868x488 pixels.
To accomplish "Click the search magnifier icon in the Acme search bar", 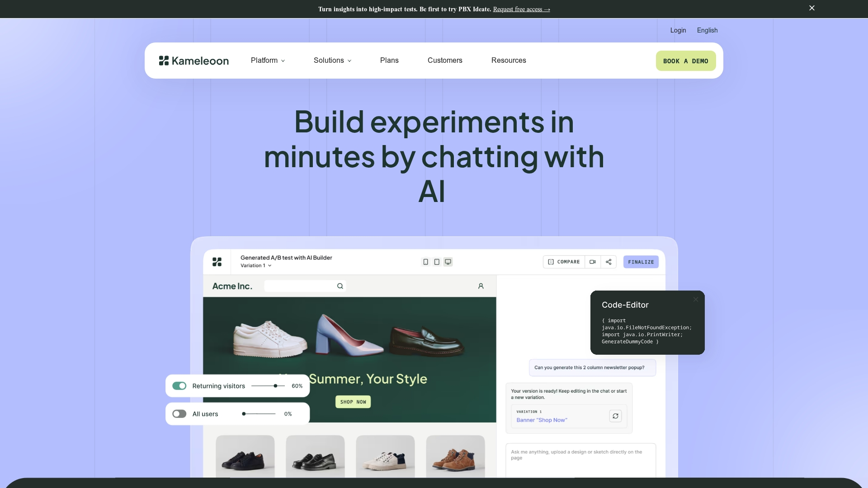I will [340, 286].
